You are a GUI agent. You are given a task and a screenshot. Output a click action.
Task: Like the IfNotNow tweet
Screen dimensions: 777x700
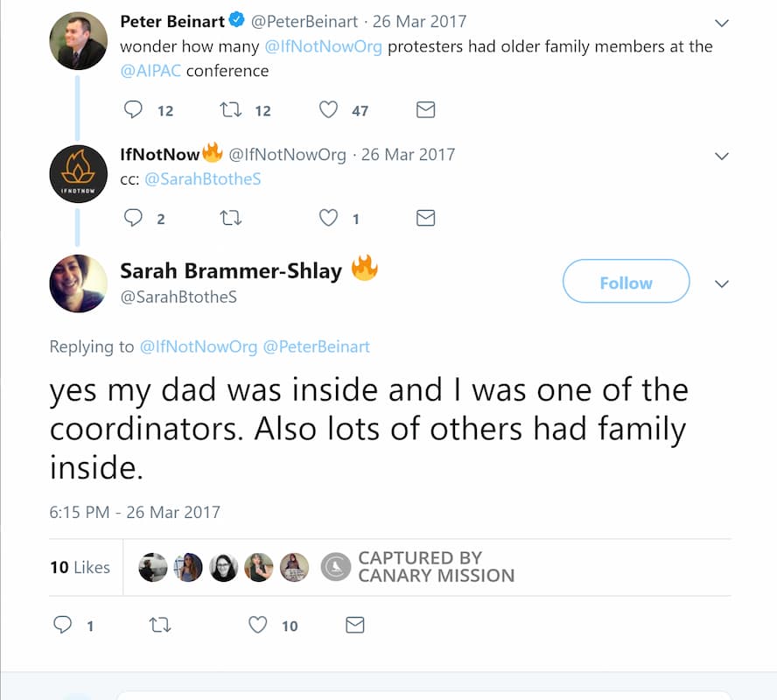click(x=328, y=218)
